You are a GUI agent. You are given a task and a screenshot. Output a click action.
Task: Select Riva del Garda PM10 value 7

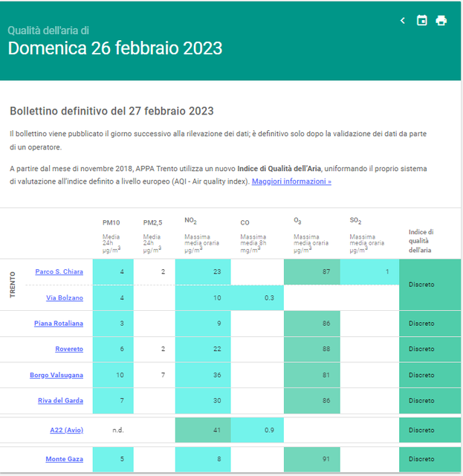113,400
